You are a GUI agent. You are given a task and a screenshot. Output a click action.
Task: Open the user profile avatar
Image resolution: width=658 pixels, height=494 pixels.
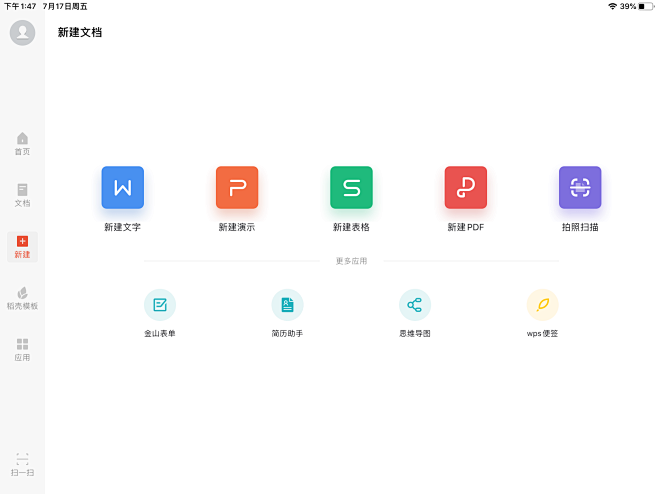22,33
